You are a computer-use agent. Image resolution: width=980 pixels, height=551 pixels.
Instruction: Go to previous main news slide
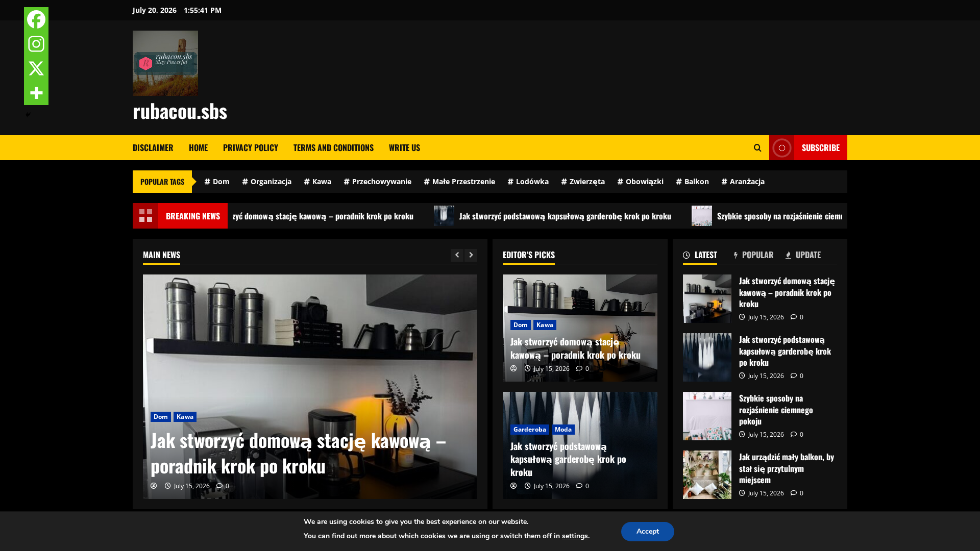coord(457,255)
